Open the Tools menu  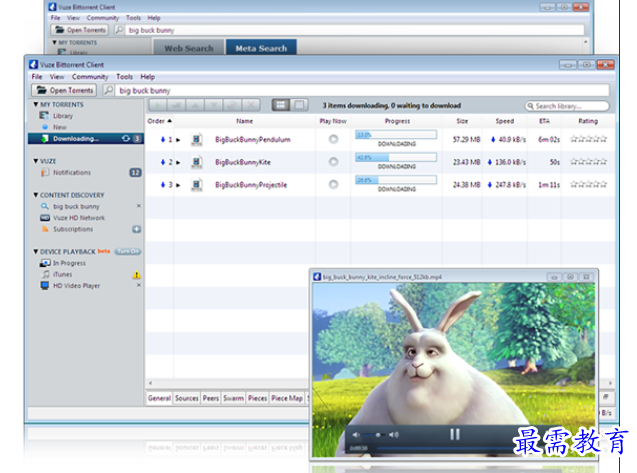click(124, 77)
